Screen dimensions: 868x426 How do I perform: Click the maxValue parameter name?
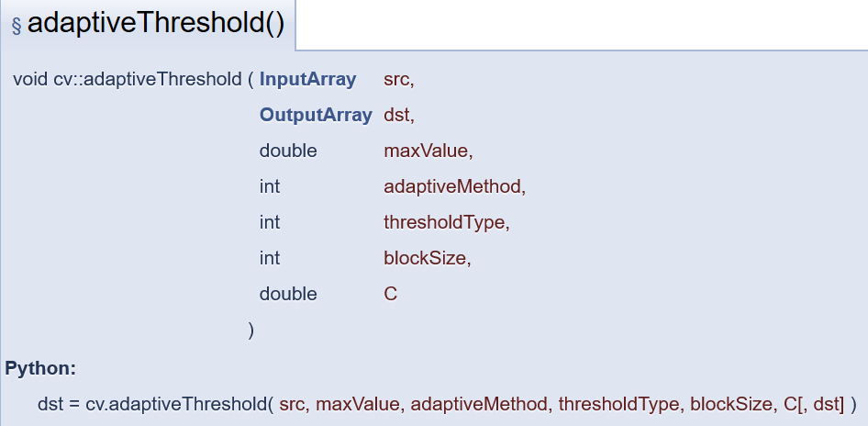tap(426, 151)
